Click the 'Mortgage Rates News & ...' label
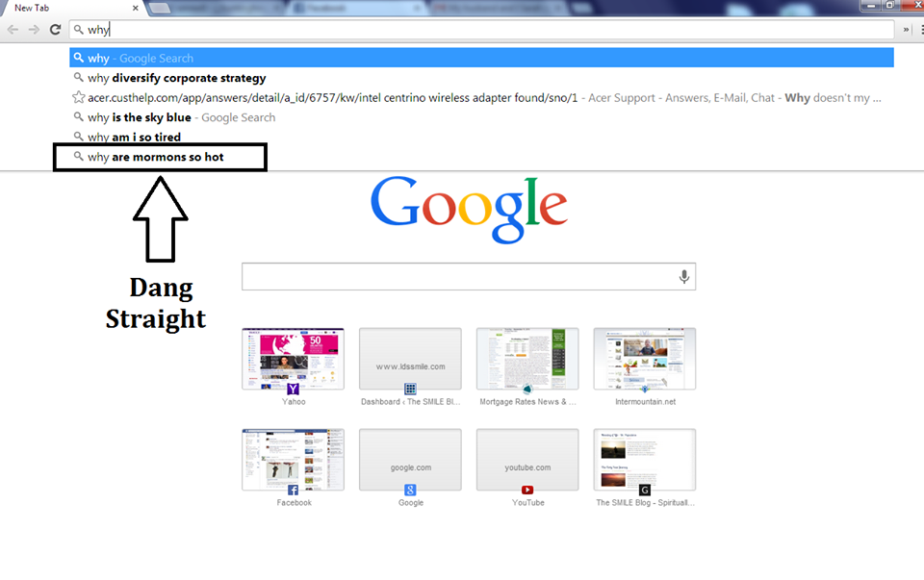Viewport: 924px width, 580px height. pyautogui.click(x=527, y=402)
